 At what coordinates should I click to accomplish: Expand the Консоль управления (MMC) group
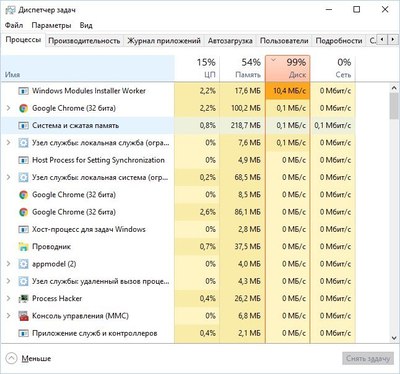pyautogui.click(x=9, y=316)
